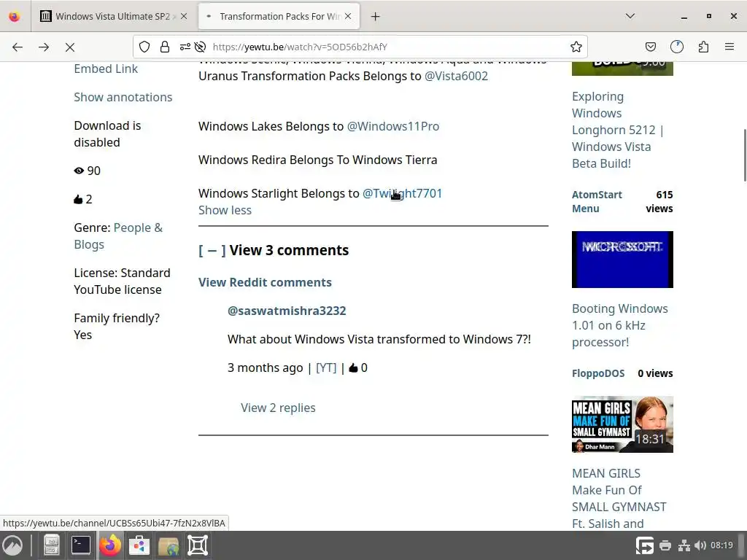Open the network connection icon in the tray
747x560 pixels.
tap(684, 545)
